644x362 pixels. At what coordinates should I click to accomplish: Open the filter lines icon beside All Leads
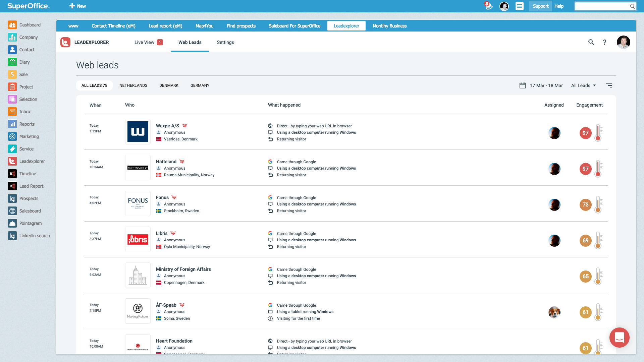point(609,85)
